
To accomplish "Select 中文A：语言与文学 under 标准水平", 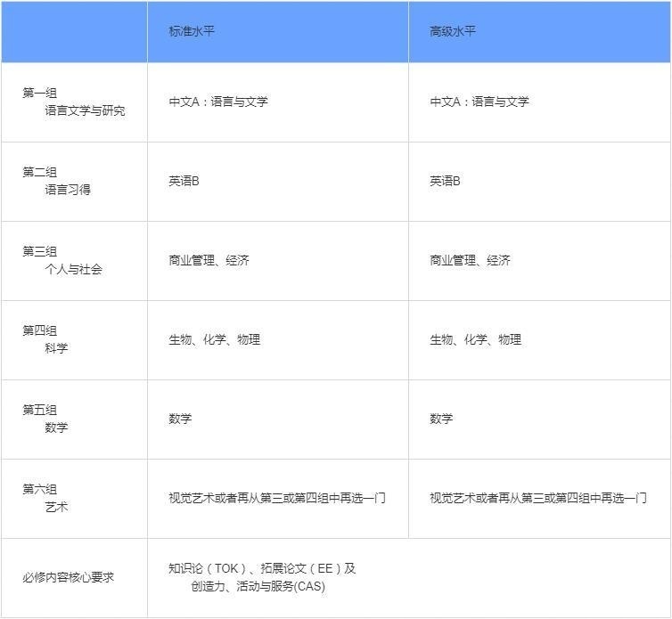I will tap(218, 102).
